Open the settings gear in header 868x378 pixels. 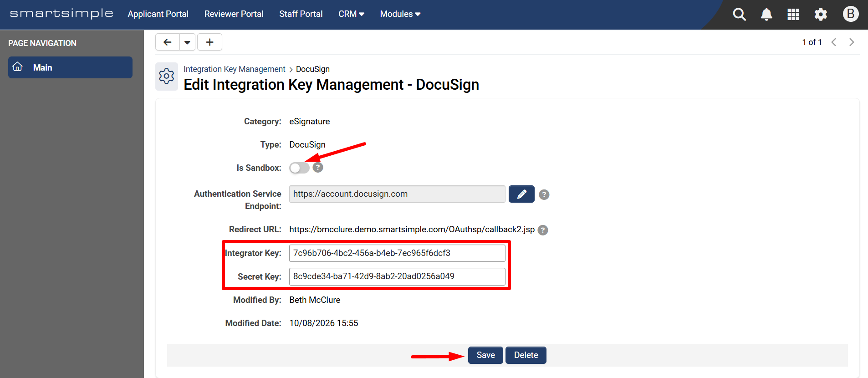pyautogui.click(x=821, y=15)
